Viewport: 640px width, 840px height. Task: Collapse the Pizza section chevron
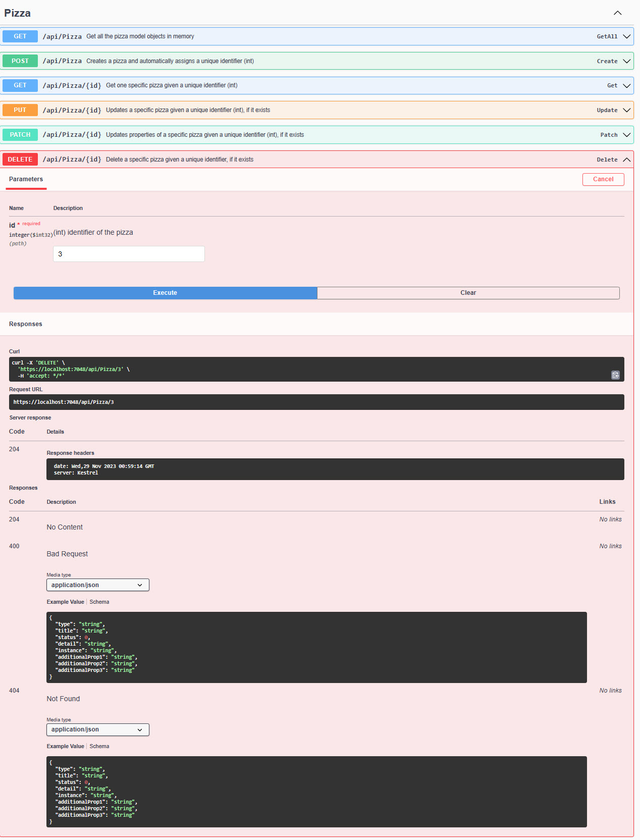(x=617, y=13)
